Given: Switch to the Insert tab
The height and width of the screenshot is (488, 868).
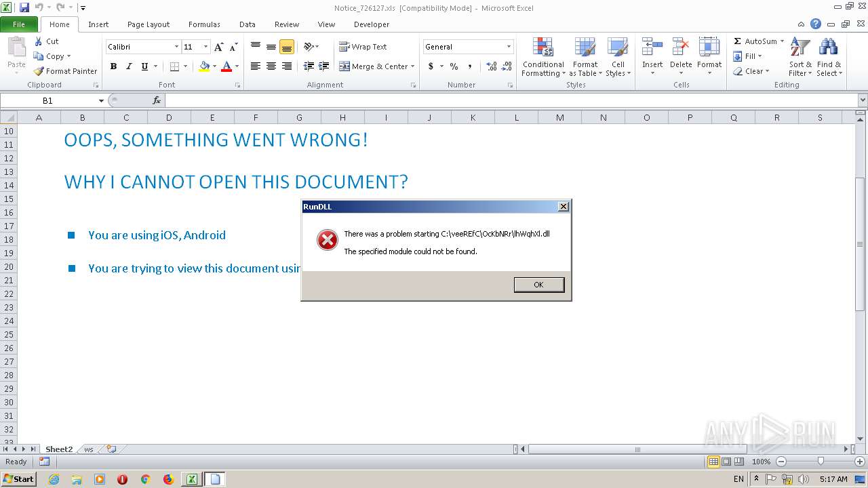Looking at the screenshot, I should click(98, 24).
